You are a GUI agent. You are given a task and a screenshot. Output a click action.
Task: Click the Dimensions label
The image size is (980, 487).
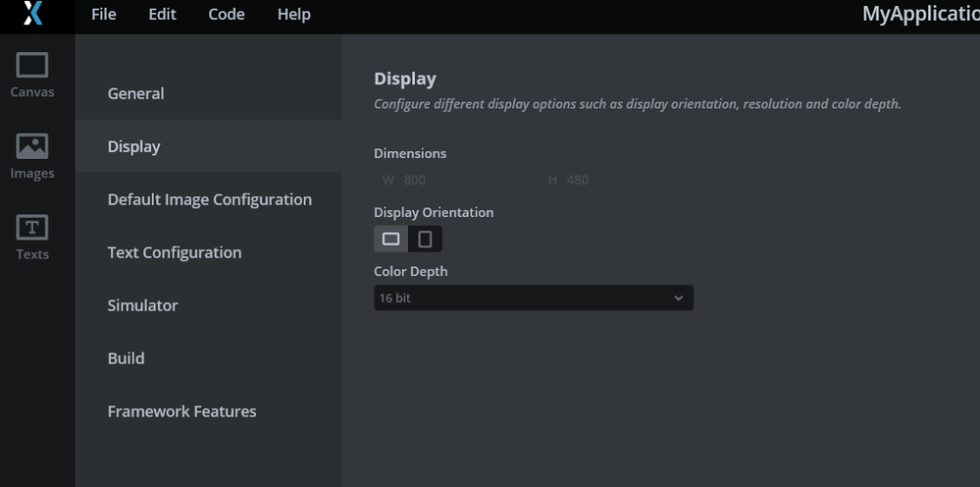410,153
